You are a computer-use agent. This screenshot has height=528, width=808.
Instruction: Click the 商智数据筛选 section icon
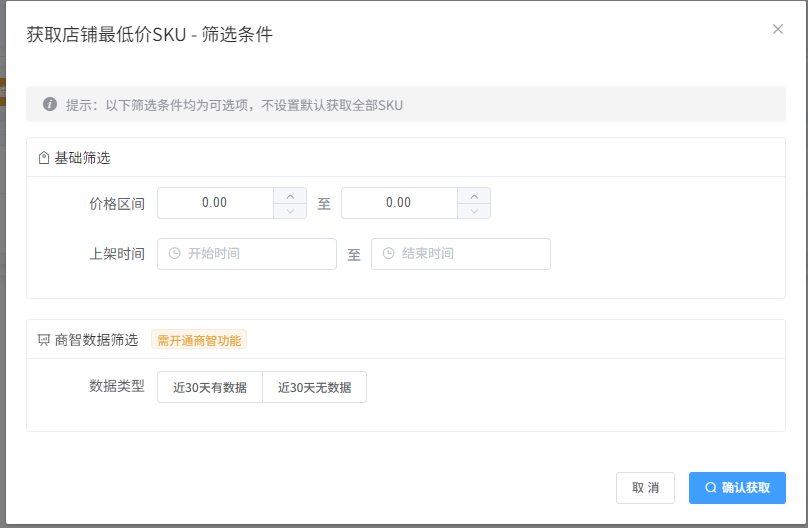coord(44,340)
